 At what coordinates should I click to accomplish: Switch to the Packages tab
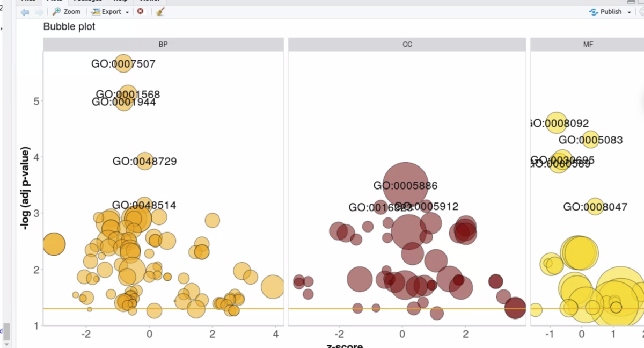point(88,1)
